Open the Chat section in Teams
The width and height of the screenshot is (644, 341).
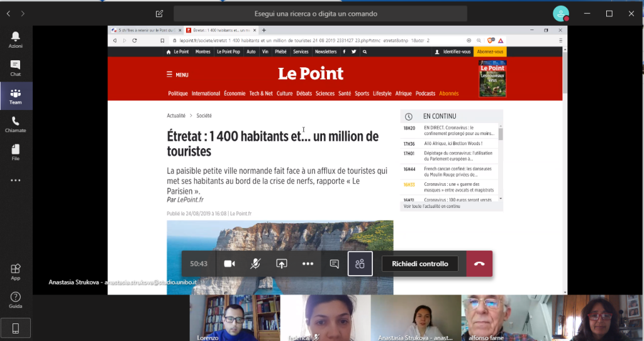click(16, 68)
